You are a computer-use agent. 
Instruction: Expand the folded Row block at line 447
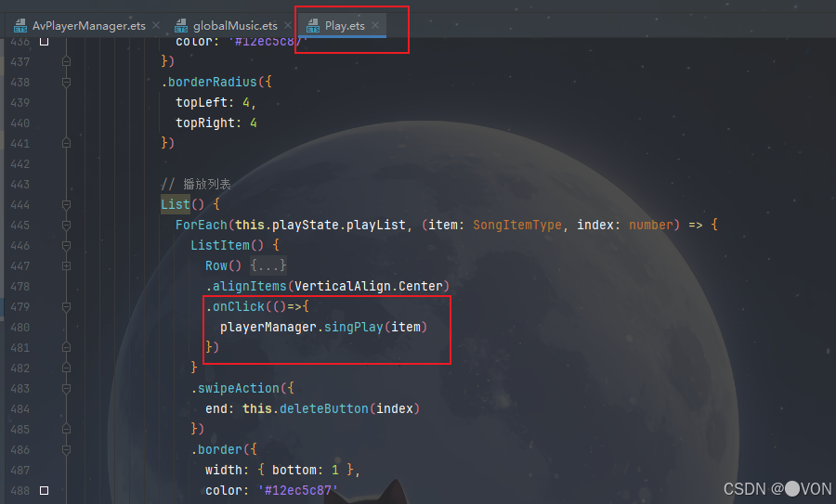(66, 265)
